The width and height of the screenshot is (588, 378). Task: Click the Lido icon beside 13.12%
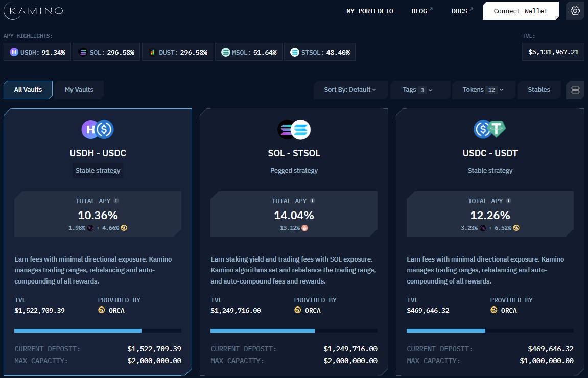pos(304,228)
